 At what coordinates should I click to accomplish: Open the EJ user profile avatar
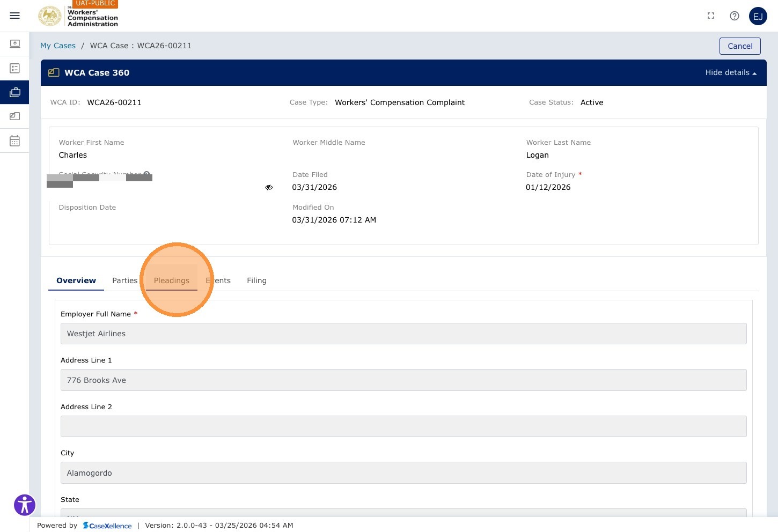click(758, 16)
